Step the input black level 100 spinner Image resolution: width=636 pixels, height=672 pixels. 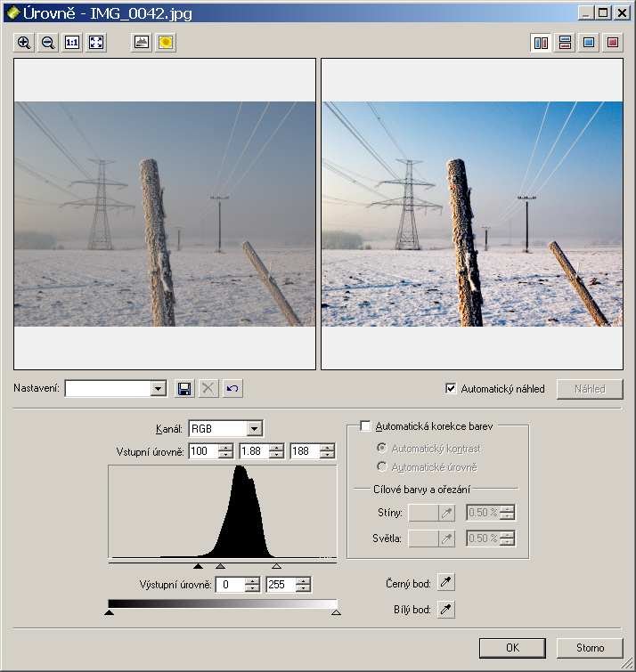point(225,451)
